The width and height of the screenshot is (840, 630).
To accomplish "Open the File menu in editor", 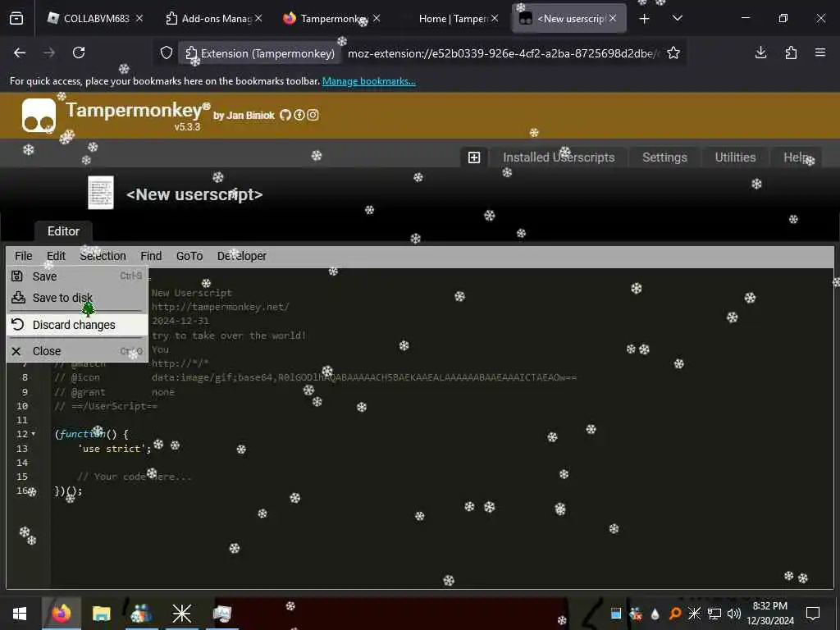I will [x=24, y=256].
